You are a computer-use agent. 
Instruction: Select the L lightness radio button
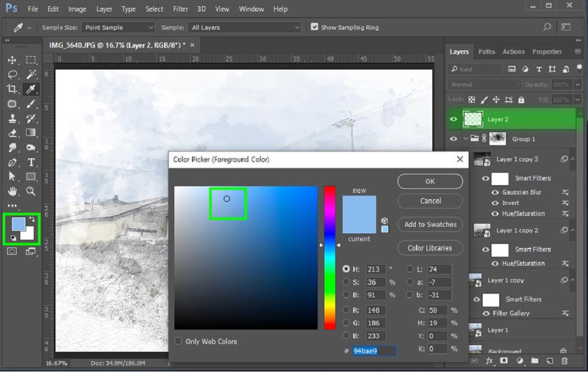click(410, 269)
